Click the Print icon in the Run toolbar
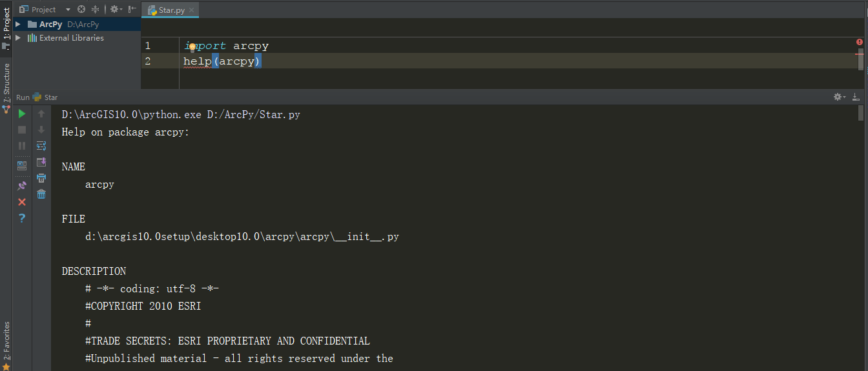Viewport: 868px width, 371px height. (41, 178)
